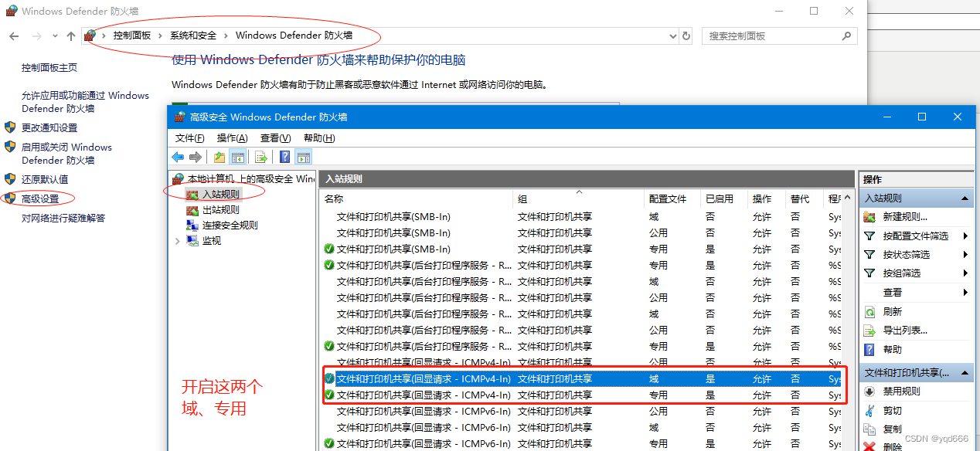Open the 帮助(H) menu
The height and width of the screenshot is (451, 980).
[x=319, y=137]
